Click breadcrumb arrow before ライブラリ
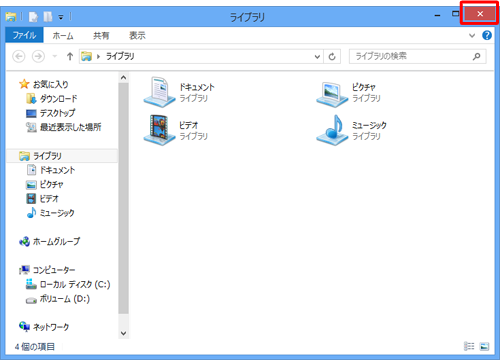Viewport: 500px width, 360px height. (x=98, y=57)
